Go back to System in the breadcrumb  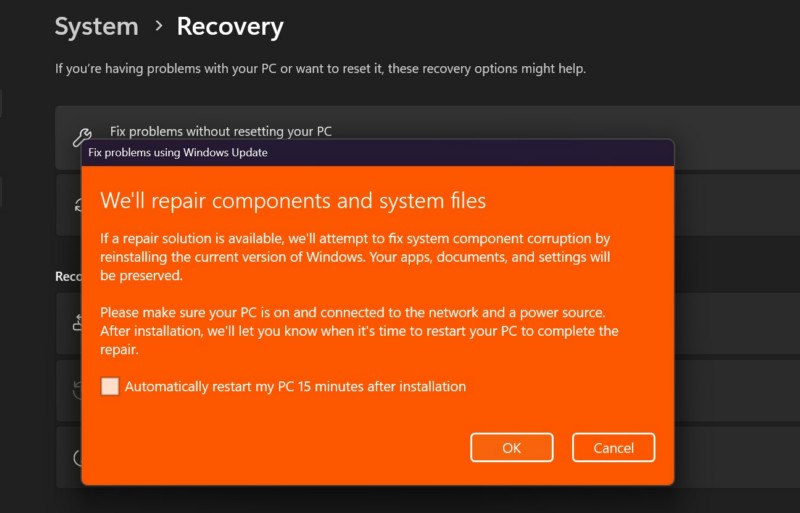click(x=95, y=27)
